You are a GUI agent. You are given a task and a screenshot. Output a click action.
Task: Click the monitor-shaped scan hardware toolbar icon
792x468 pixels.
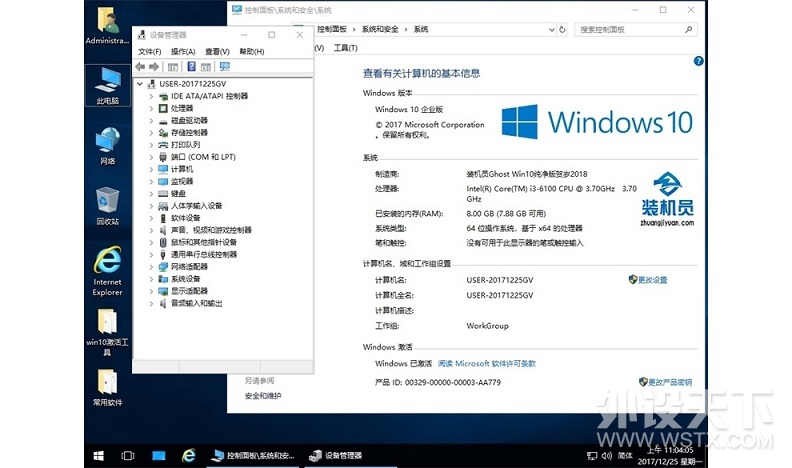[x=225, y=67]
